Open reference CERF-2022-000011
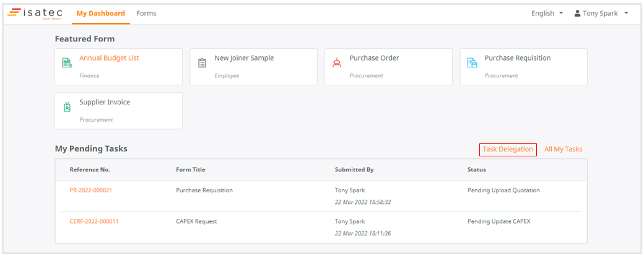Viewport: 644px width, 259px height. tap(94, 221)
